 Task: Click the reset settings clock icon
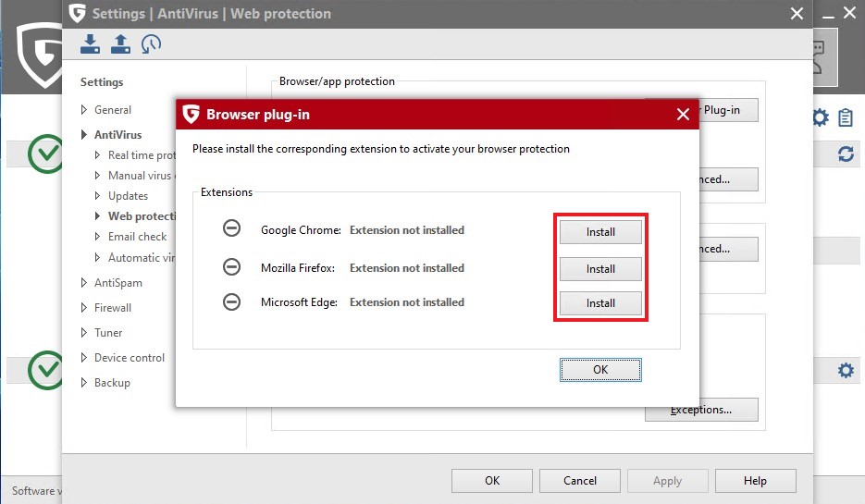pos(151,44)
